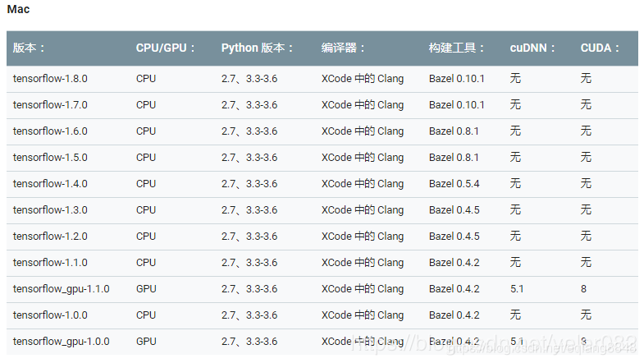This screenshot has width=644, height=363.
Task: Click "XCode 中的 Clang" in the tensorflow_gpu-1.1.0 row
Action: click(x=363, y=289)
